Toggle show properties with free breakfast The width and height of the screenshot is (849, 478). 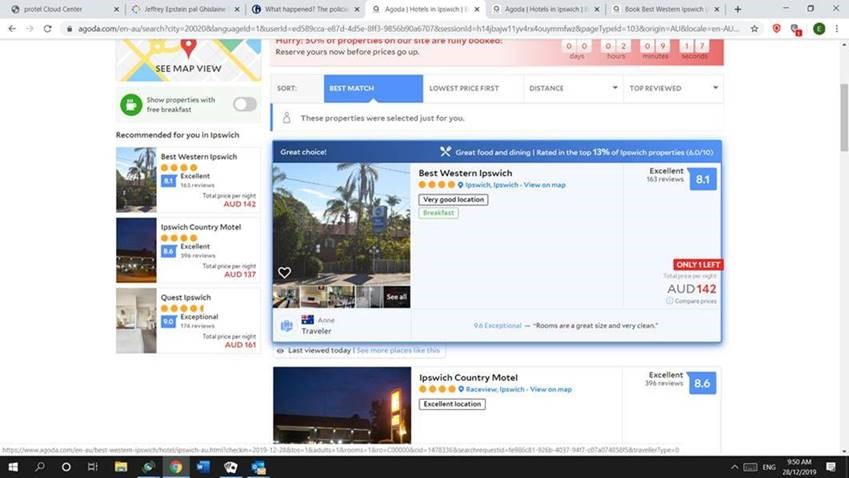[x=245, y=104]
